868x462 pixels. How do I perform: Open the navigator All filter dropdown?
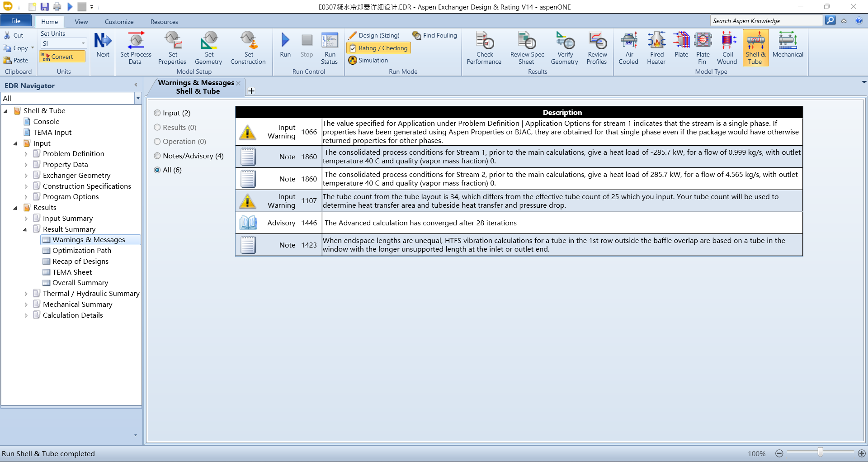[x=138, y=98]
